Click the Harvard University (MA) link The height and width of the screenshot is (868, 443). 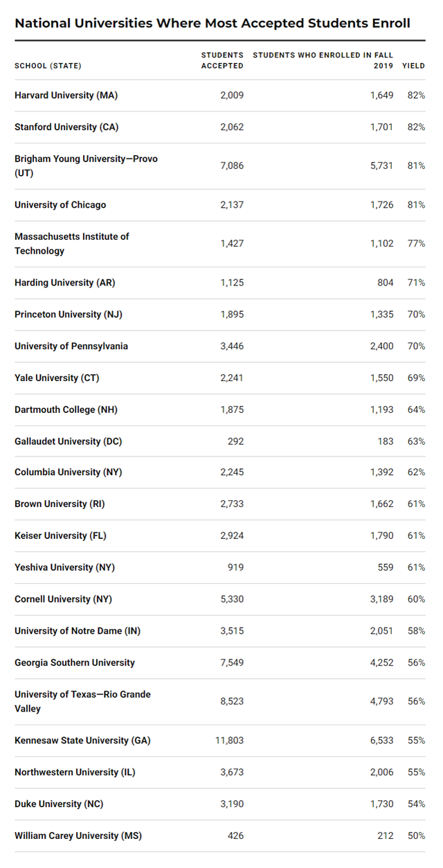[x=66, y=95]
